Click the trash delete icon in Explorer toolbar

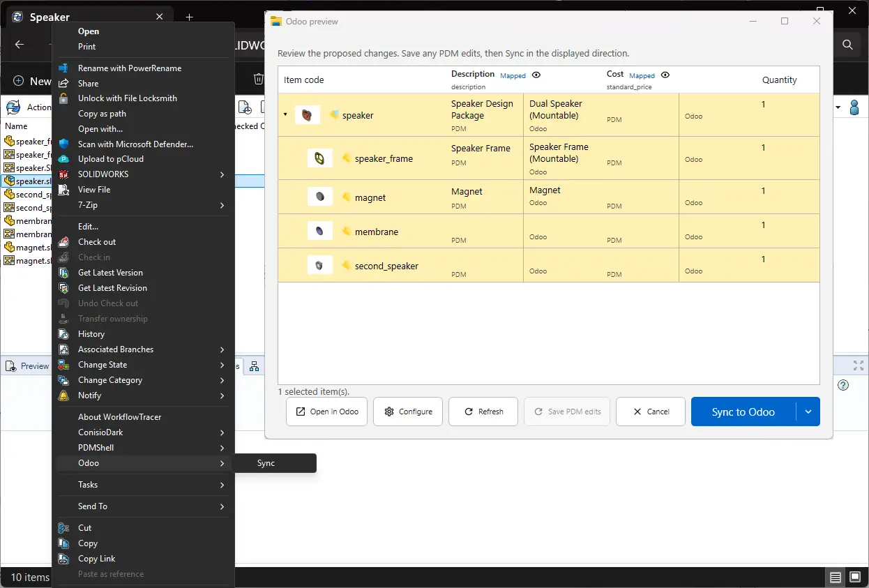[258, 80]
